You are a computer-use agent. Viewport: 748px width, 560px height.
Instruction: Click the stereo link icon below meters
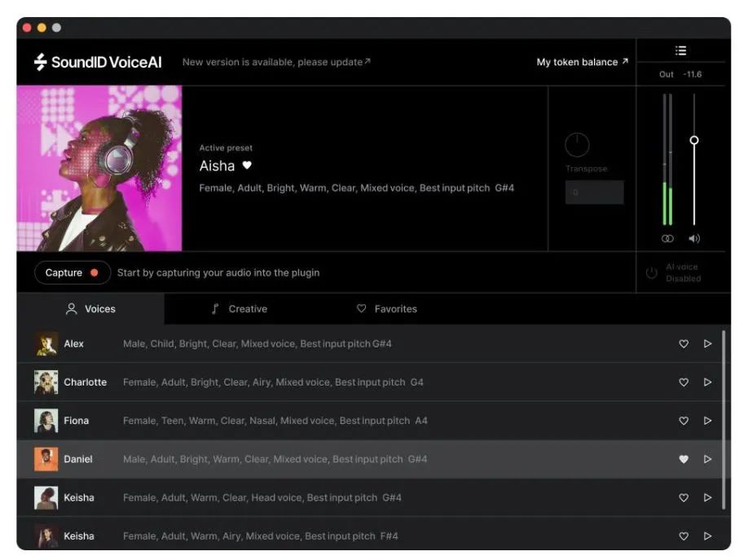pyautogui.click(x=667, y=239)
